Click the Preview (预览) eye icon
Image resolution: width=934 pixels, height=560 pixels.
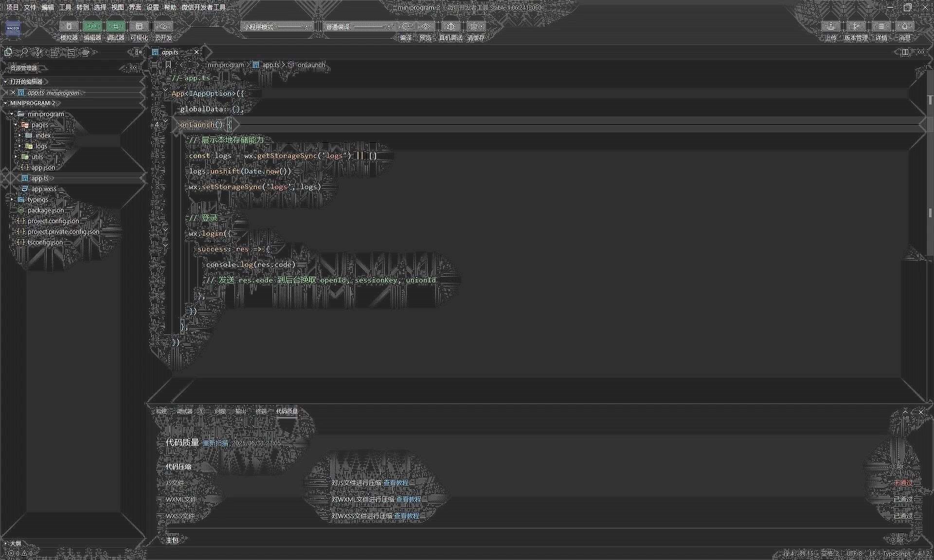coord(426,26)
